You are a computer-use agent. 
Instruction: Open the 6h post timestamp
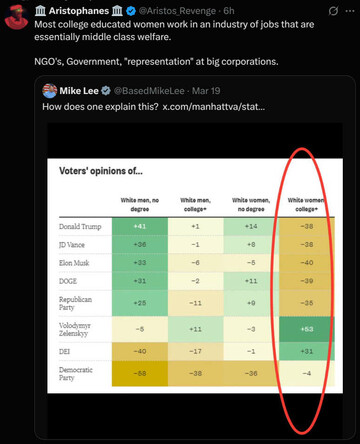pos(229,11)
